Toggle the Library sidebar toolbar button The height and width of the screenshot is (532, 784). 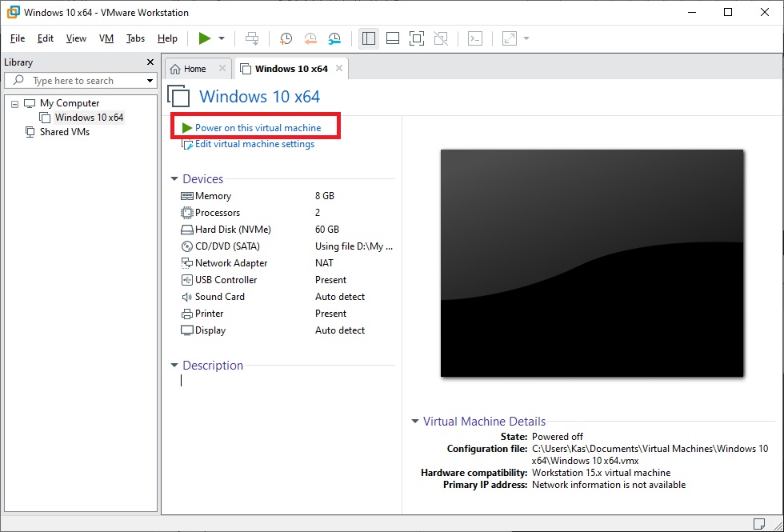click(x=369, y=38)
